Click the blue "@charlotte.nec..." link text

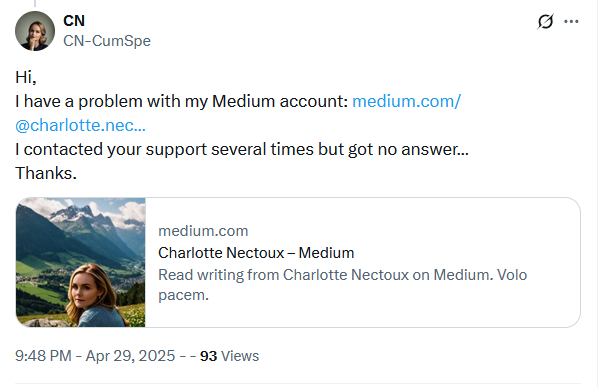[80, 125]
